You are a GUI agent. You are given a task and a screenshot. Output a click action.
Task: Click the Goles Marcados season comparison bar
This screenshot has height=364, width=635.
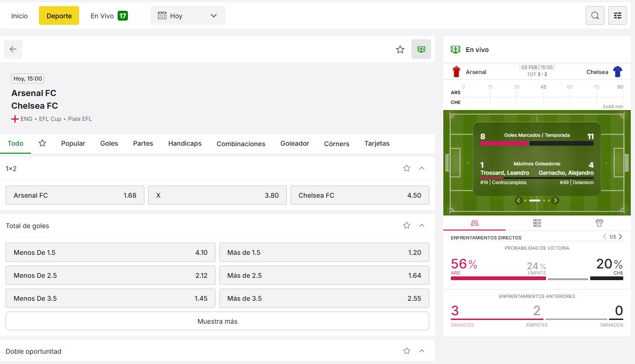point(537,143)
